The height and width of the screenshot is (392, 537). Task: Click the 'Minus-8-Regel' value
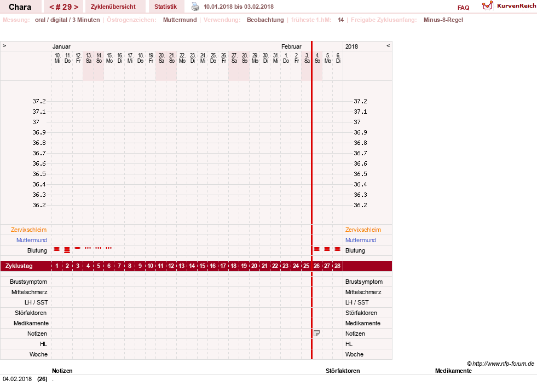[x=443, y=20]
